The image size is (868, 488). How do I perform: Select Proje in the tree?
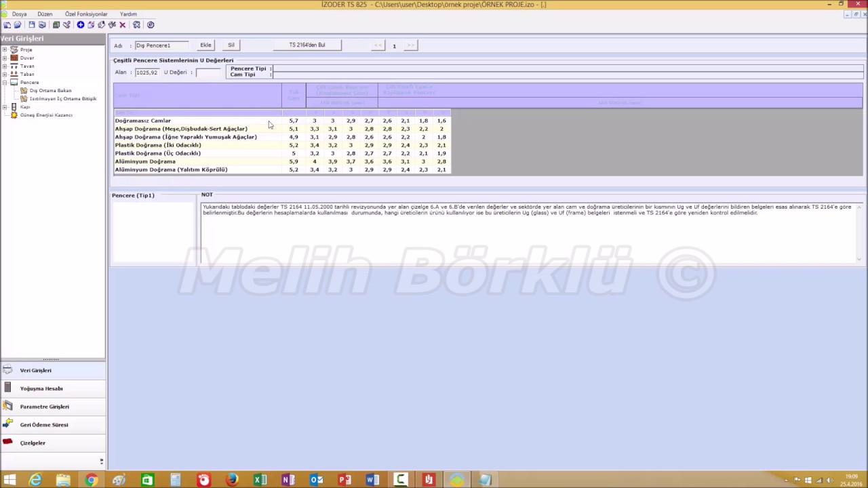pos(26,49)
